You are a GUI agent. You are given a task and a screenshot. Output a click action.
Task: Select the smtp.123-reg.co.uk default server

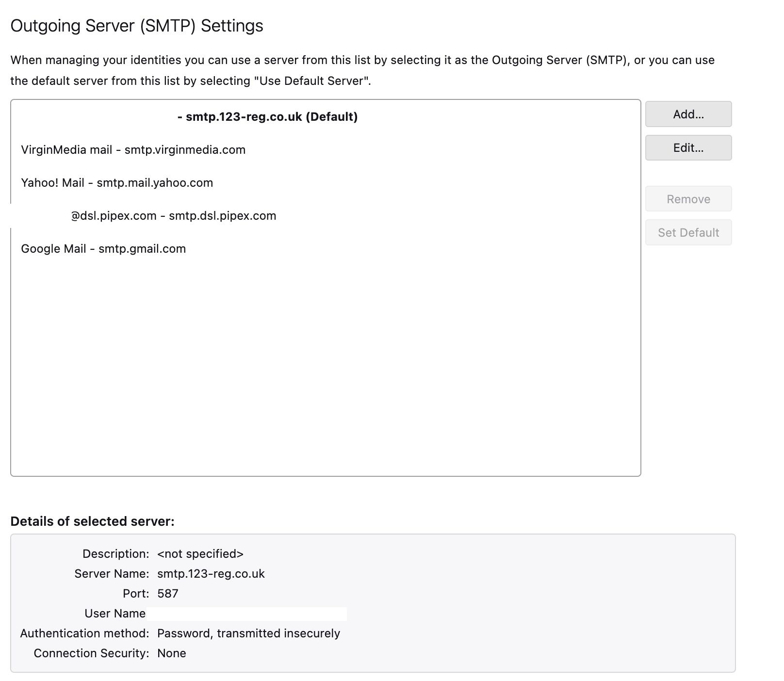coord(268,116)
